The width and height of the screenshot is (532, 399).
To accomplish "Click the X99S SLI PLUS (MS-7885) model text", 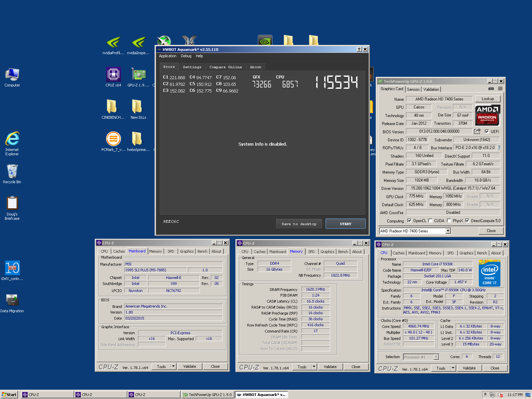I will click(x=146, y=270).
